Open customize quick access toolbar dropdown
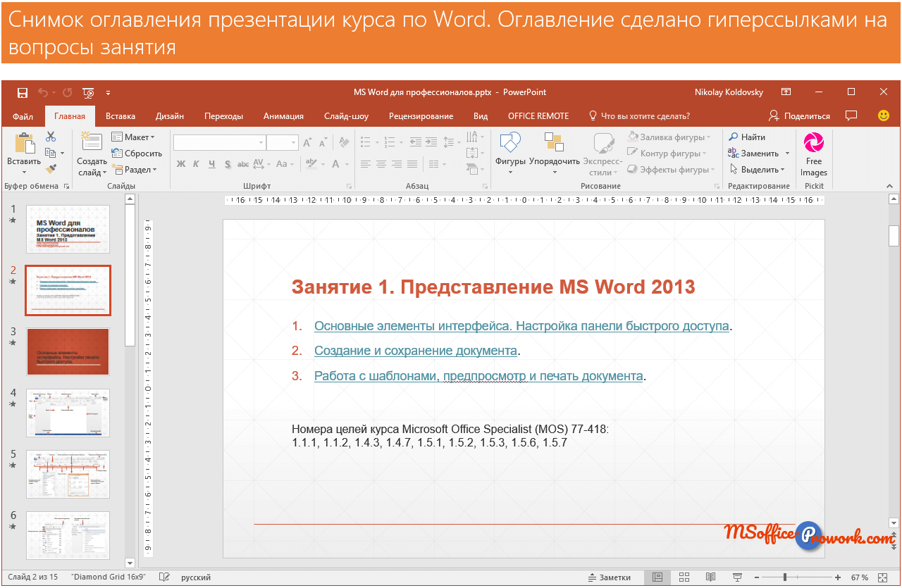 point(108,92)
